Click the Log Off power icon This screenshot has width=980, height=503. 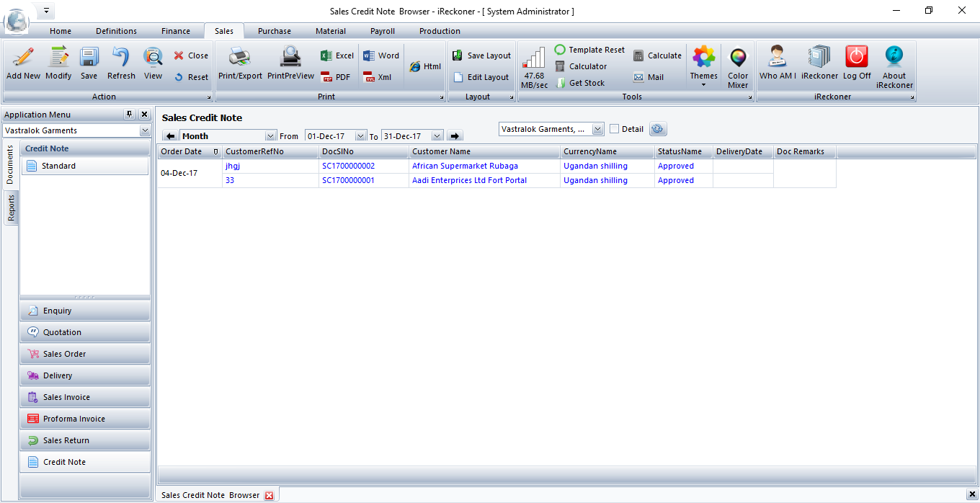[857, 58]
